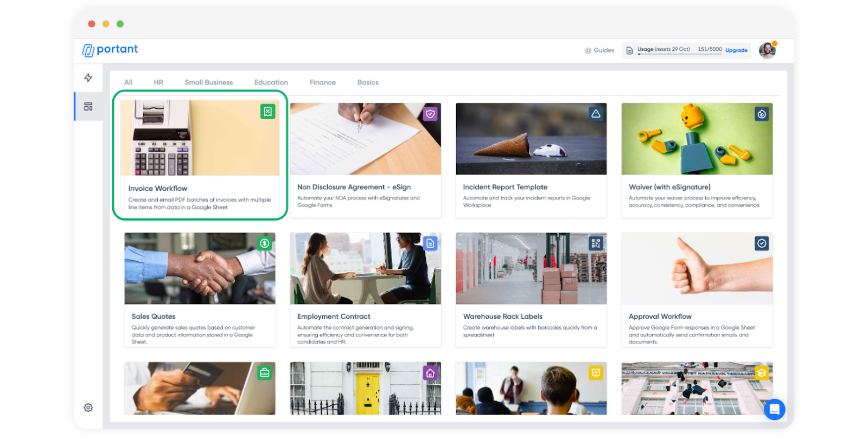Open the blue chat support bubble
This screenshot has height=439, width=868.
click(774, 409)
